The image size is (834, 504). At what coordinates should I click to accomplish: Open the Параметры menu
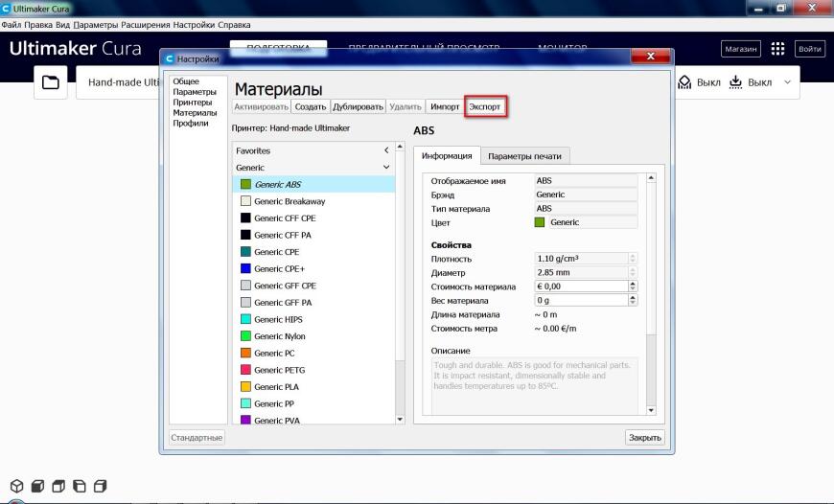(x=96, y=25)
